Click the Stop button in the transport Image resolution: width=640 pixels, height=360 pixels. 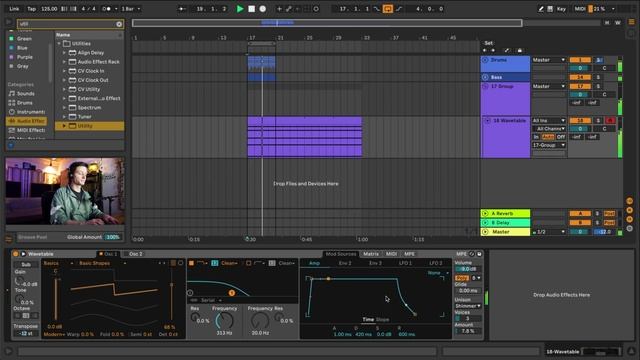pyautogui.click(x=251, y=9)
